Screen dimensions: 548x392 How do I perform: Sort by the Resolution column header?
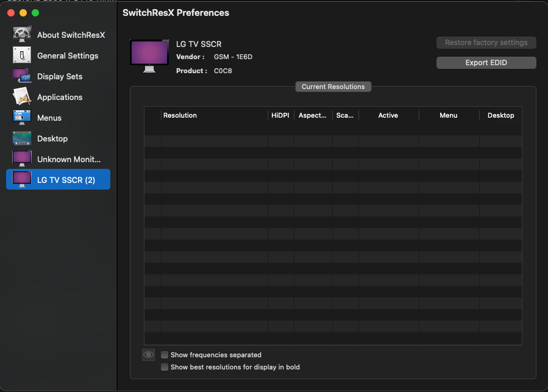point(213,115)
